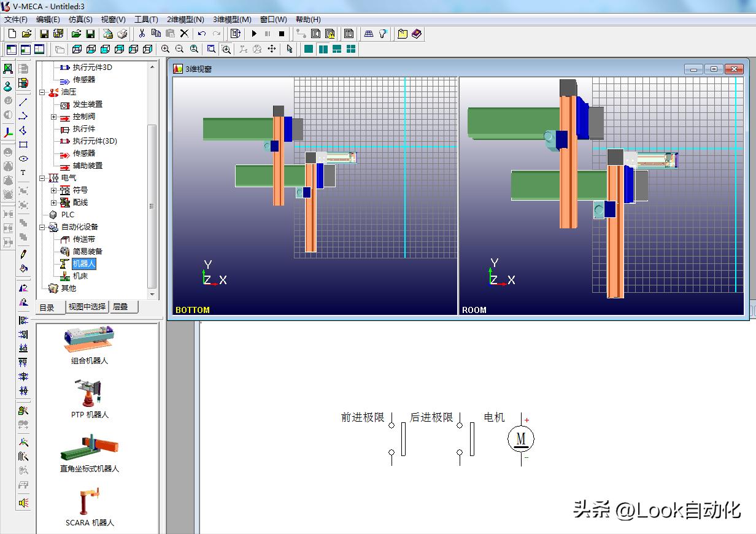Stop the running simulation
Viewport: 756px width, 534px height.
(282, 34)
